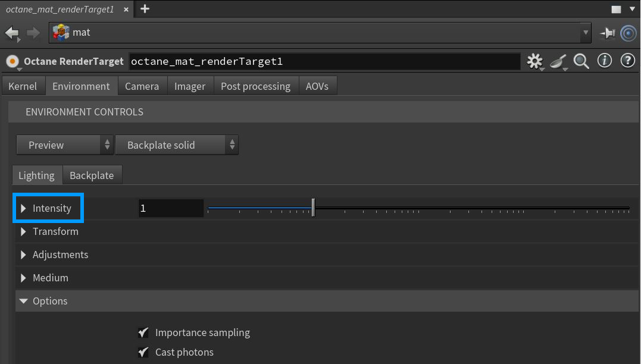Screen dimensions: 641x364
Task: Open the gear settings menu icon
Action: click(x=535, y=61)
